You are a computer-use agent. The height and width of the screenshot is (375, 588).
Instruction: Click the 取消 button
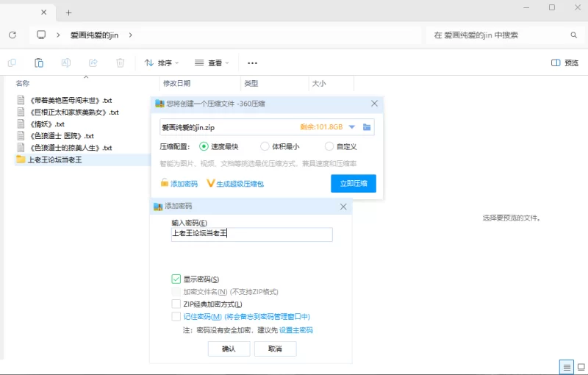pyautogui.click(x=275, y=349)
